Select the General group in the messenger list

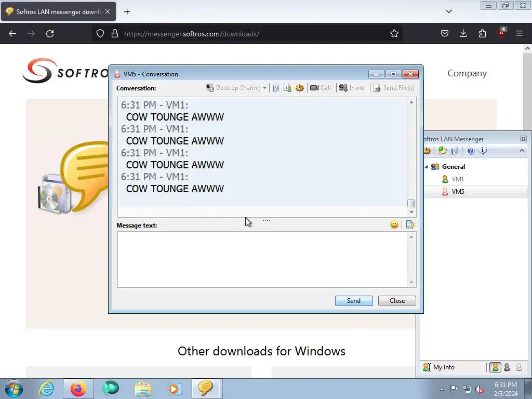click(x=453, y=167)
